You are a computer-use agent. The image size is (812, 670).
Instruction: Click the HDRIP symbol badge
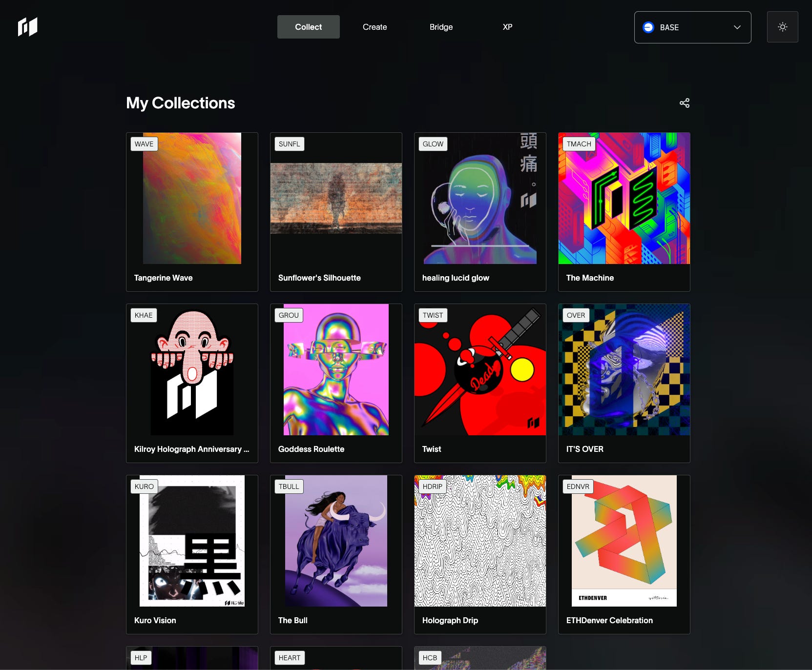tap(432, 487)
